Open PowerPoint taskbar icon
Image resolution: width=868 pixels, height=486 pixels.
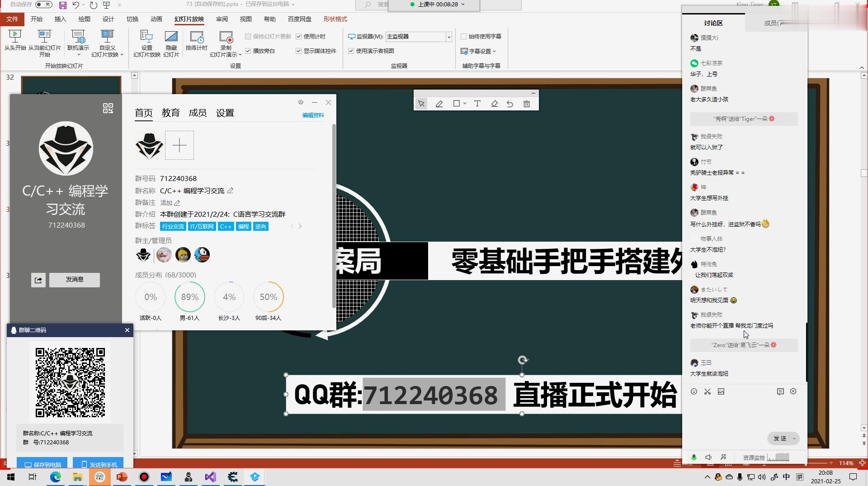point(122,477)
